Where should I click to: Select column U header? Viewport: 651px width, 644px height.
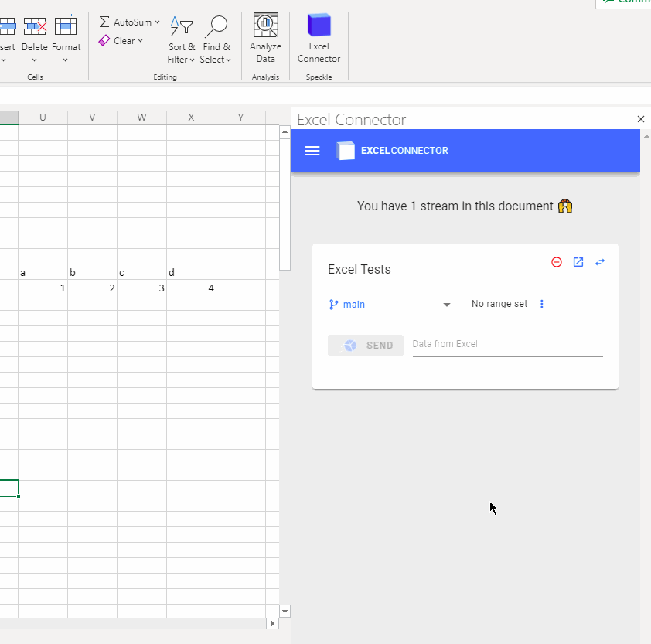(43, 118)
